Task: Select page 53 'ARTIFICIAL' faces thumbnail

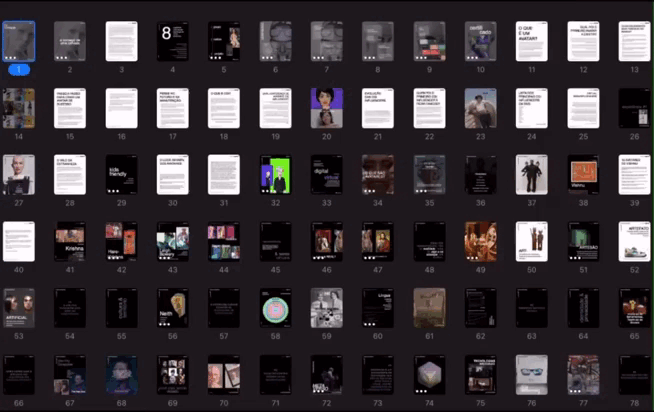Action: tap(19, 308)
